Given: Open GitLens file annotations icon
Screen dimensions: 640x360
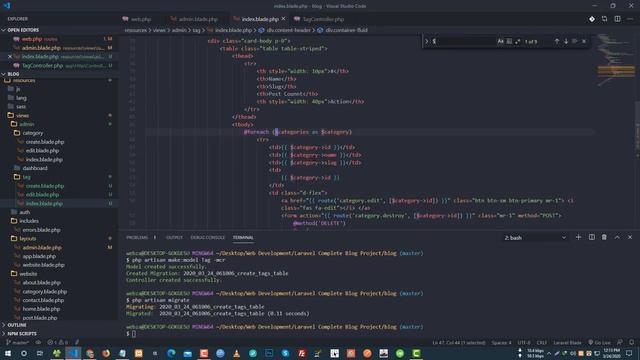Looking at the screenshot, I should pyautogui.click(x=592, y=19).
